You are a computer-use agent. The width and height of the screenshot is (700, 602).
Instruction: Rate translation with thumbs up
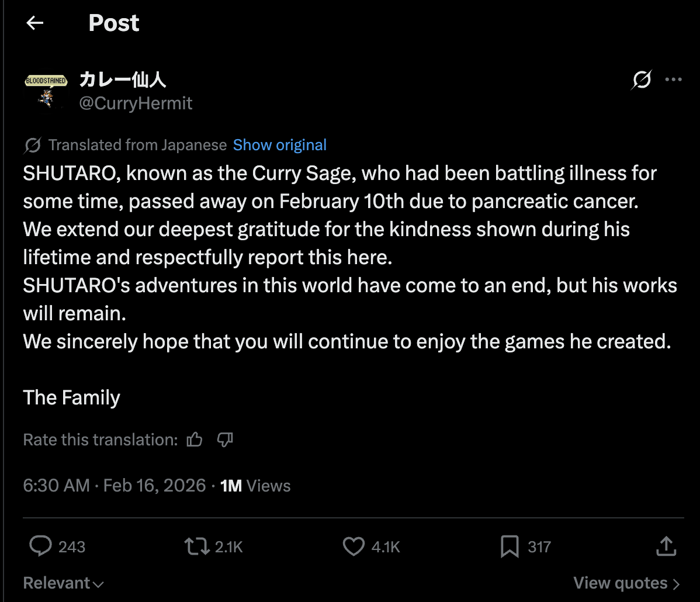click(195, 440)
